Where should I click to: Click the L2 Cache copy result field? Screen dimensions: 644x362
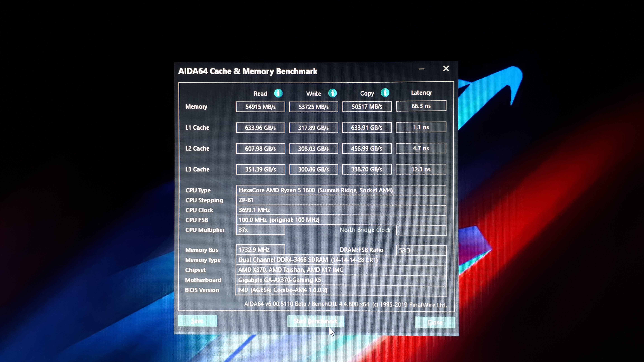(366, 148)
